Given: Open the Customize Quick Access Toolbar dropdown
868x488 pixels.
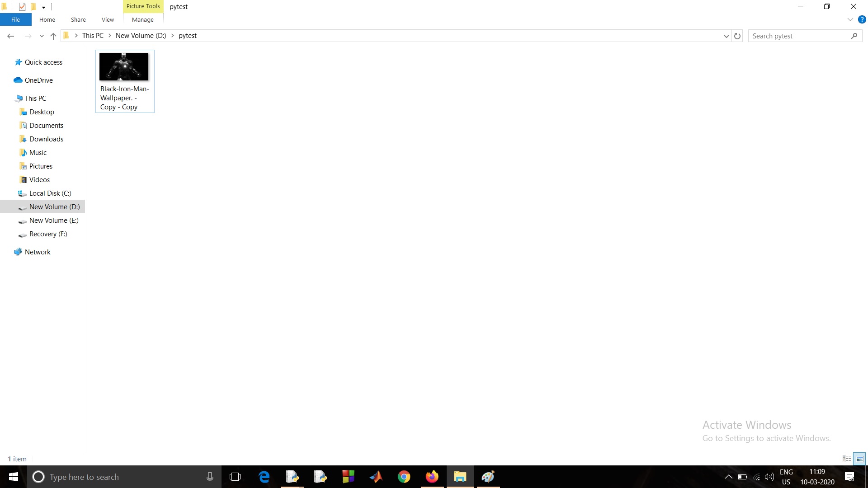Looking at the screenshot, I should coord(43,7).
